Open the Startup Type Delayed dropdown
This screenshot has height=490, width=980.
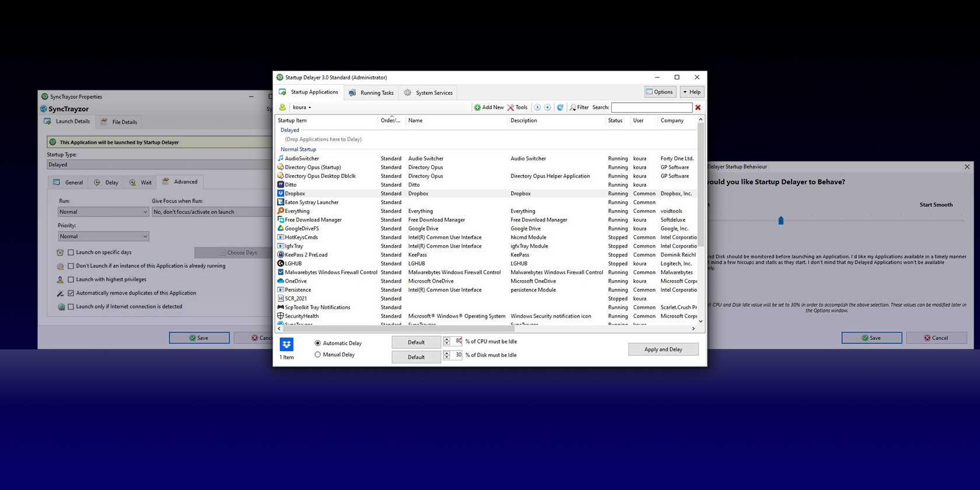point(159,164)
